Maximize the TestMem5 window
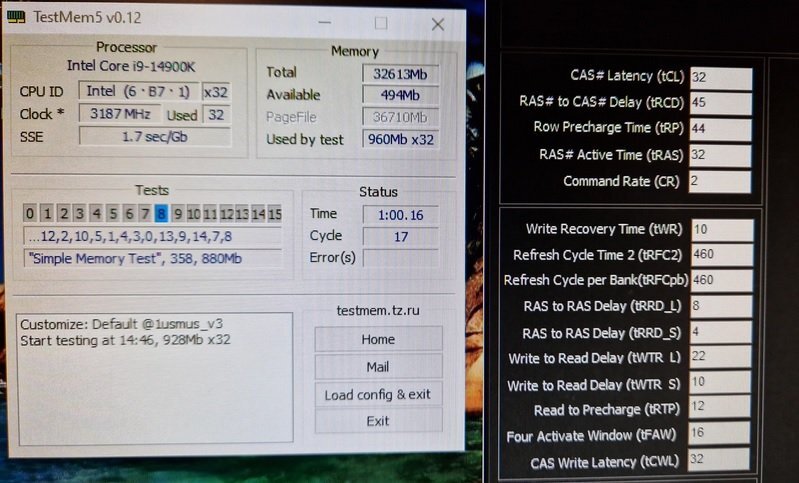799x483 pixels. pyautogui.click(x=381, y=23)
